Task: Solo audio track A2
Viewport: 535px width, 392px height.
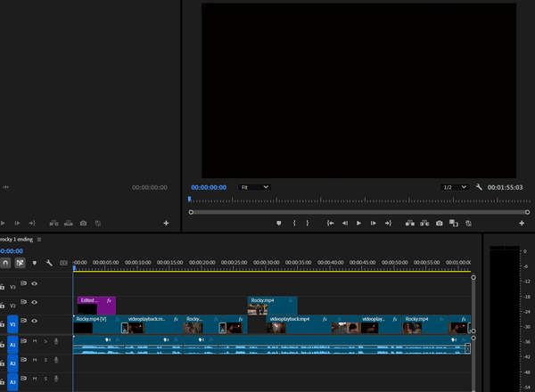Action: point(45,360)
